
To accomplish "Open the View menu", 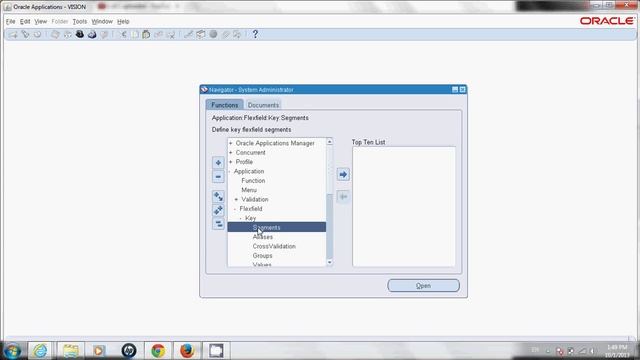I will point(40,21).
